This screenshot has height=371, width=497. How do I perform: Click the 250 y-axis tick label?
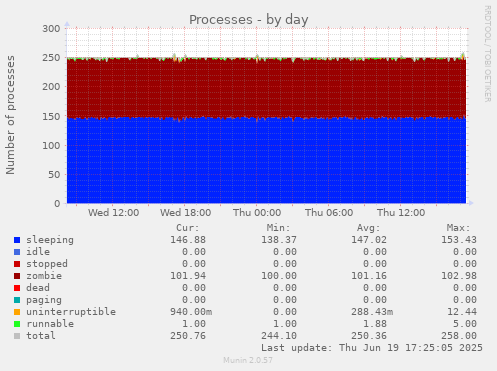click(51, 58)
